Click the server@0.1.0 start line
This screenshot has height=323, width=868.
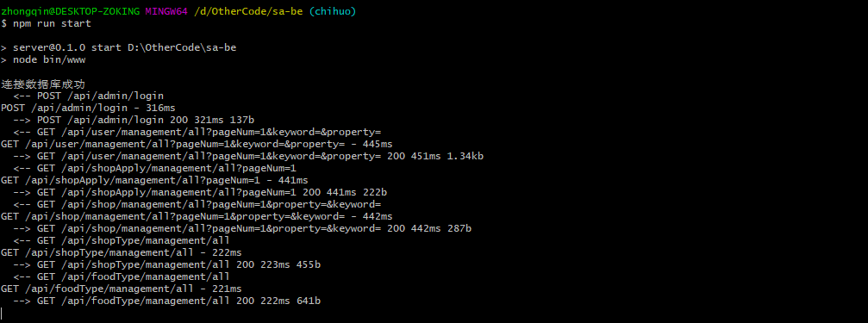point(118,47)
